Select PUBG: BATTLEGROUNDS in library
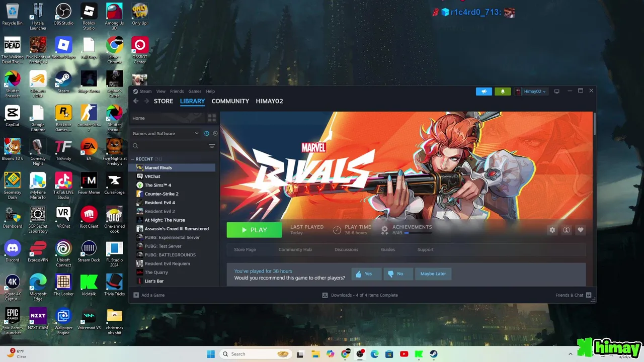The image size is (644, 362). click(x=173, y=255)
